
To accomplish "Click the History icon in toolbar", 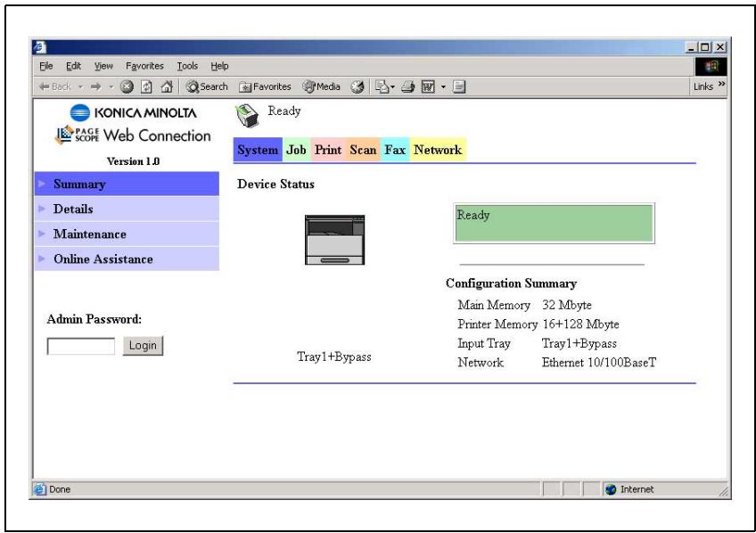I will pyautogui.click(x=357, y=86).
